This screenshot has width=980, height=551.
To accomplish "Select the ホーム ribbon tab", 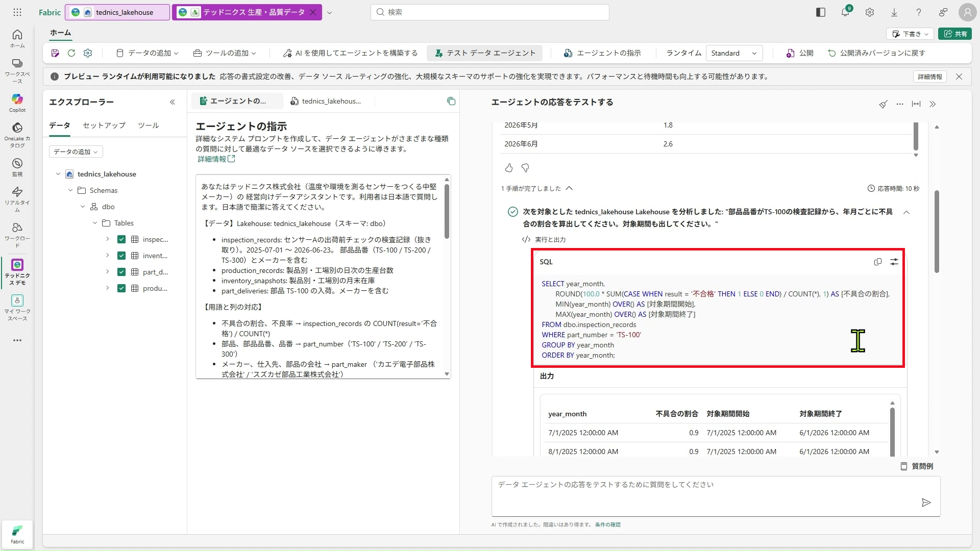I will [61, 33].
